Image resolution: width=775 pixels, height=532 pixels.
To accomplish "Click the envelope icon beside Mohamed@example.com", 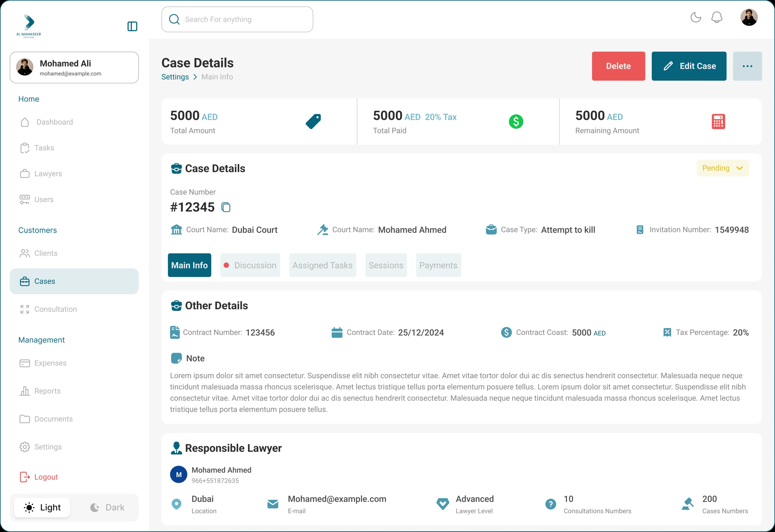I will [273, 504].
